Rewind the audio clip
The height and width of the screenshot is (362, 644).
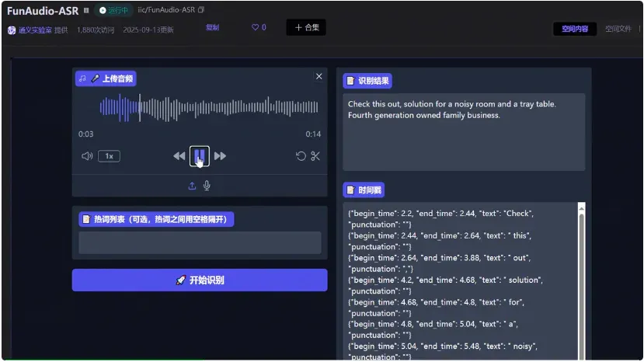pos(179,156)
